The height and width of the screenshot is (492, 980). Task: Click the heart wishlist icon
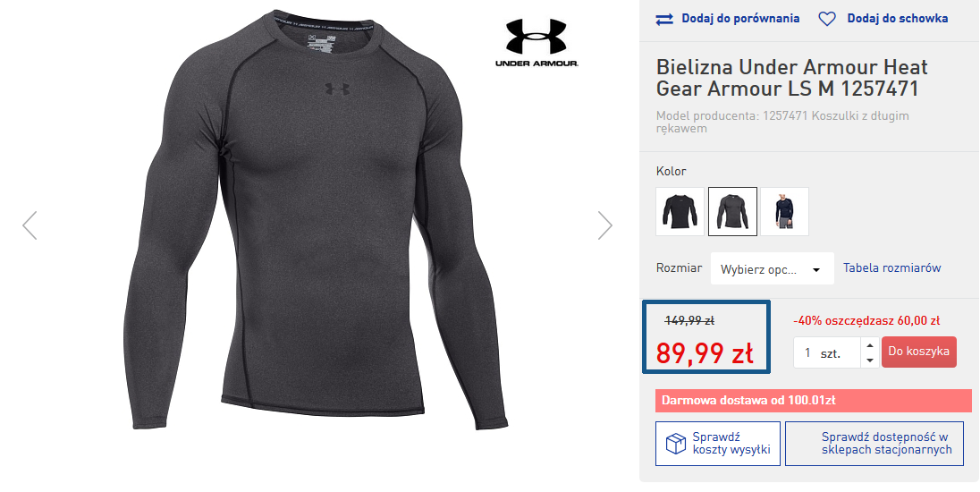[x=827, y=19]
